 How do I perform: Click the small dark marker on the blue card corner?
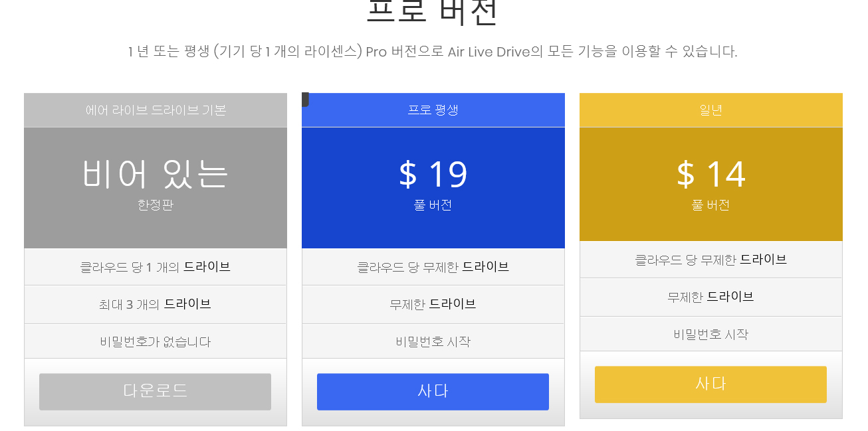point(305,100)
